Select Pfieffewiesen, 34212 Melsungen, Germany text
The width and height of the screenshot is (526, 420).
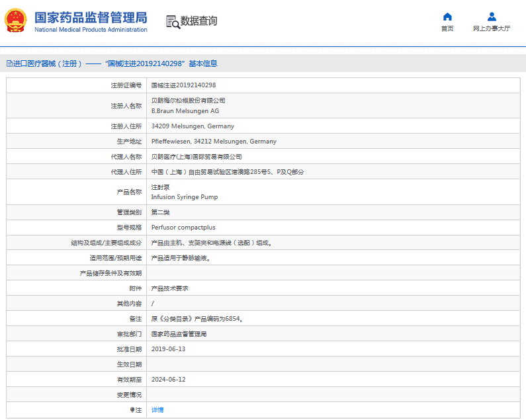tap(214, 142)
